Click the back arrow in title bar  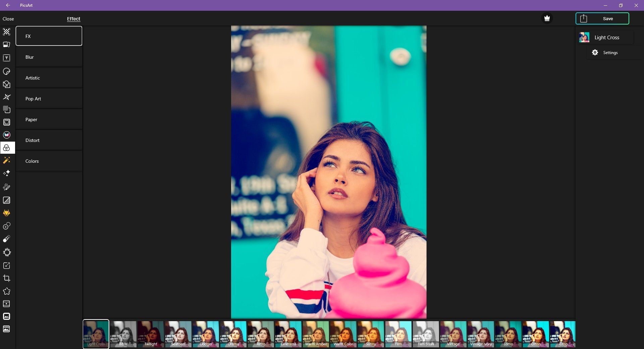(x=8, y=5)
